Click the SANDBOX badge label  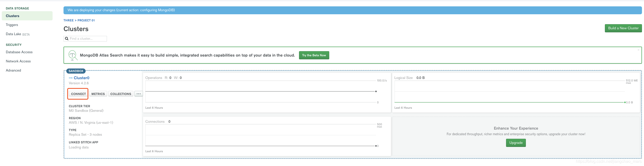(x=76, y=71)
